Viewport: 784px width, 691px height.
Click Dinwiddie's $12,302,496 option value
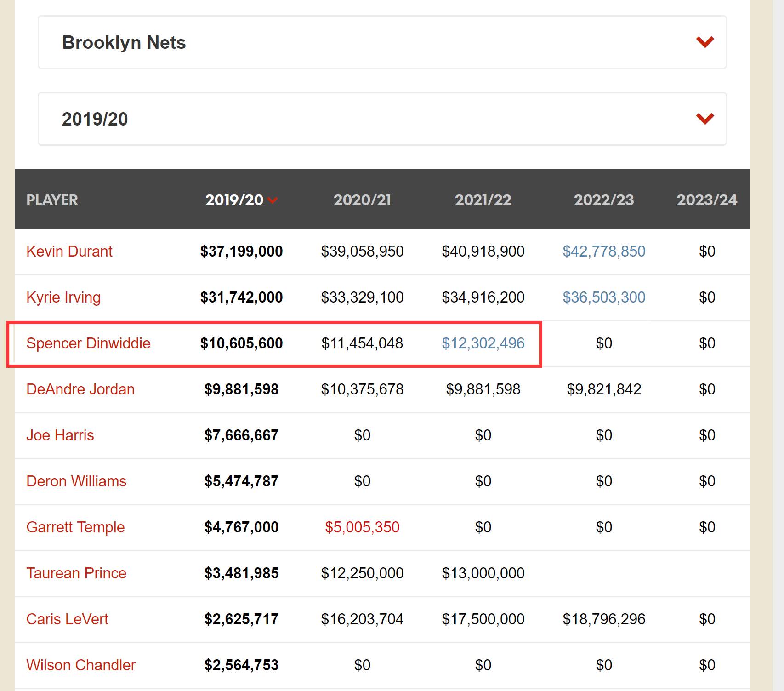[483, 343]
